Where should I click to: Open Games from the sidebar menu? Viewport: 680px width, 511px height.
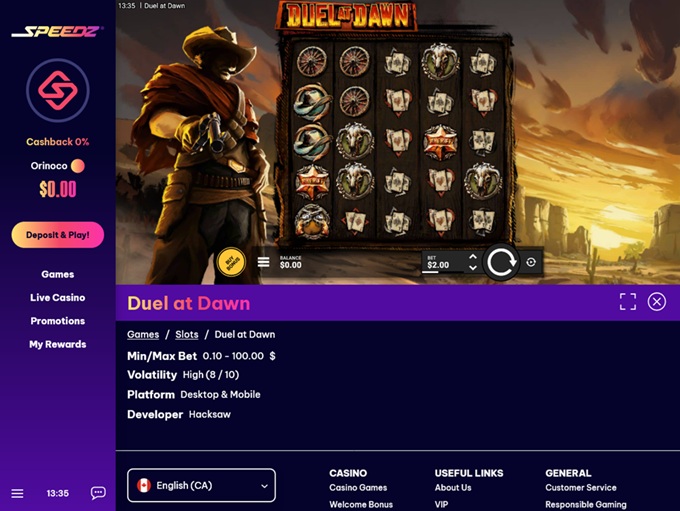[58, 274]
